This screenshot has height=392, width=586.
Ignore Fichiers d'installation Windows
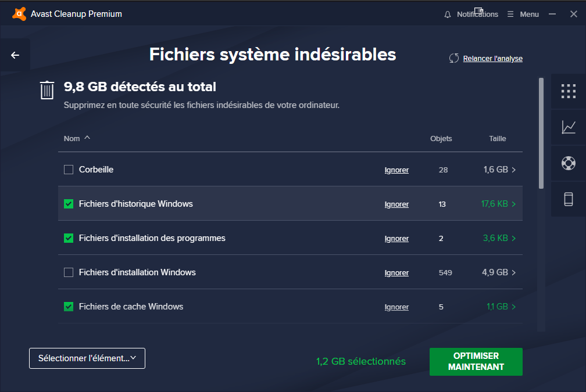[x=396, y=273]
